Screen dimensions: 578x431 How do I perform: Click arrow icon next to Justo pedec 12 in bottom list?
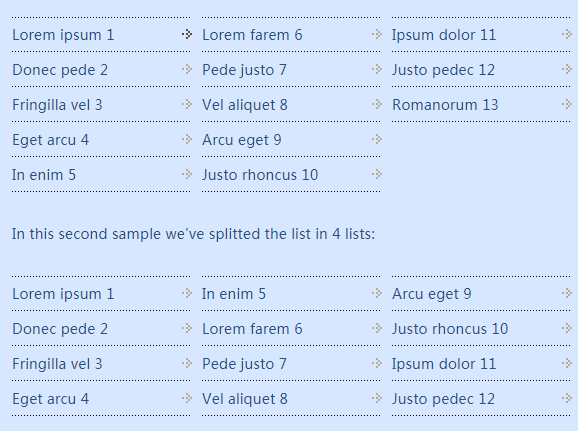(x=567, y=398)
